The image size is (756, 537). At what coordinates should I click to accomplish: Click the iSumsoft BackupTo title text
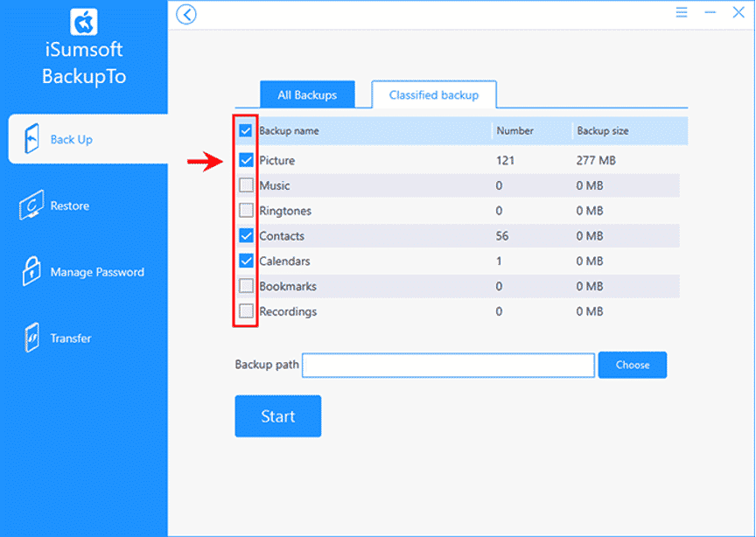pyautogui.click(x=84, y=63)
